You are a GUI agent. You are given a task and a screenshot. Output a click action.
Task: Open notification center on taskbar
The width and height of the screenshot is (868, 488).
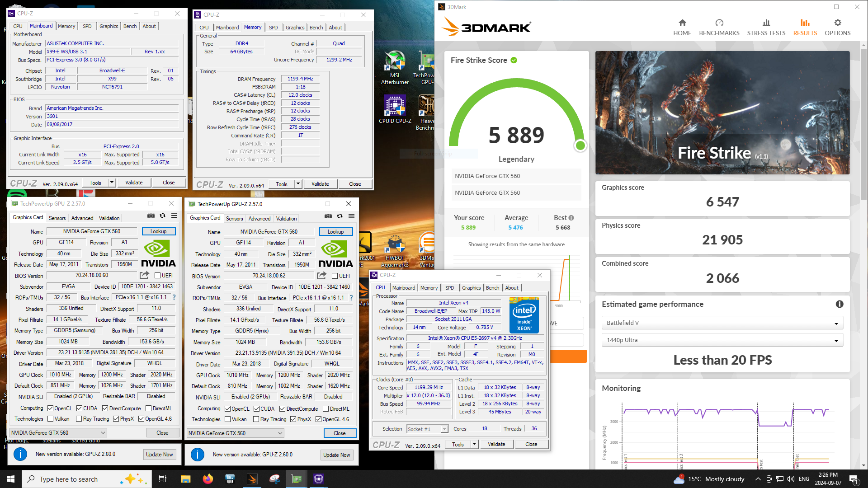point(854,479)
